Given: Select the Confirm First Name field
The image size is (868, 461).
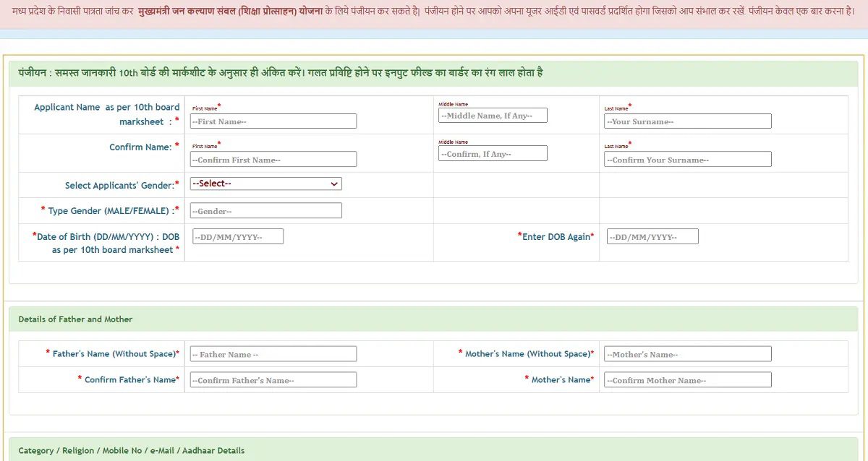Looking at the screenshot, I should pos(273,160).
